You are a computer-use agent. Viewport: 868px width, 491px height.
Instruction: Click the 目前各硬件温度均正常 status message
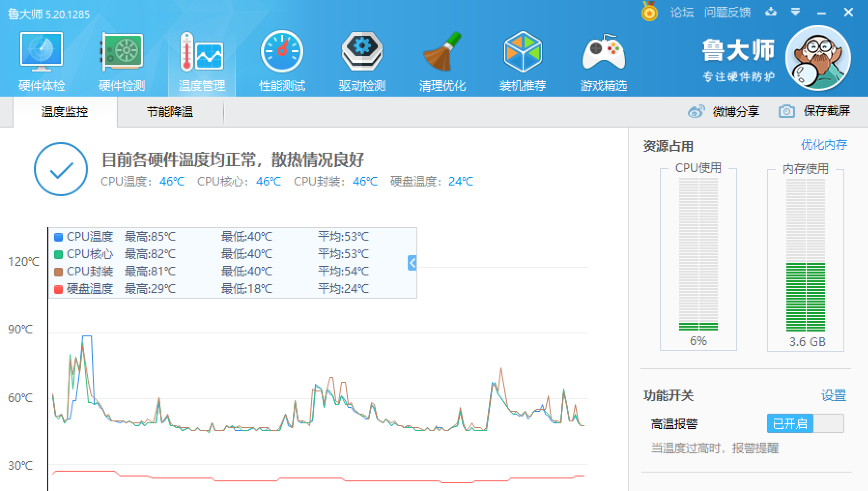click(233, 159)
